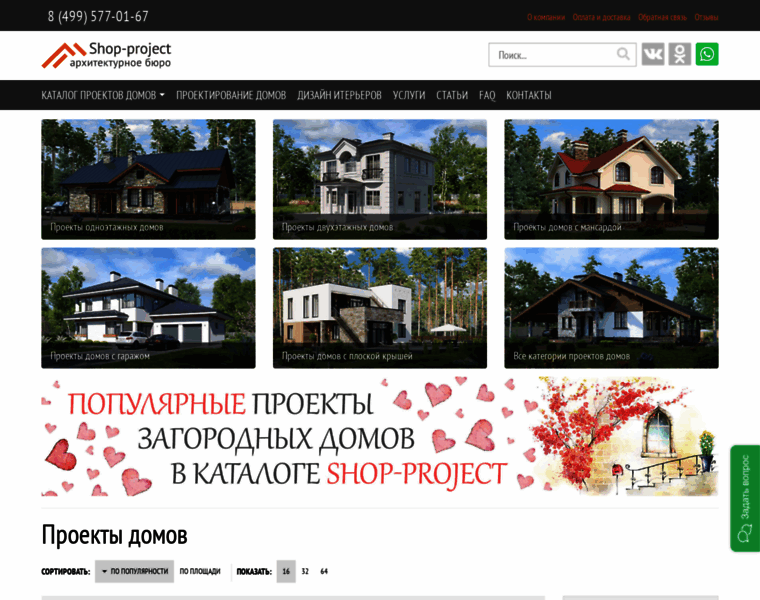
Task: Open the Обратная связь link
Action: tap(662, 17)
